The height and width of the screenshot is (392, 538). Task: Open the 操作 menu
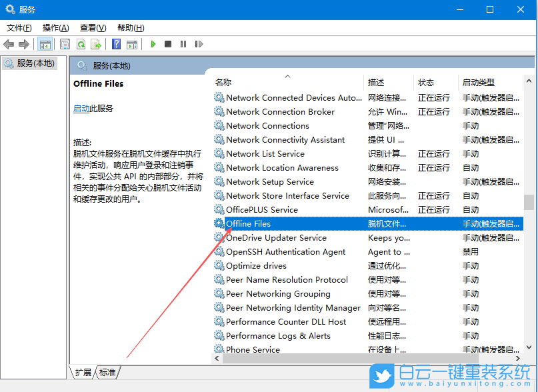pyautogui.click(x=55, y=28)
